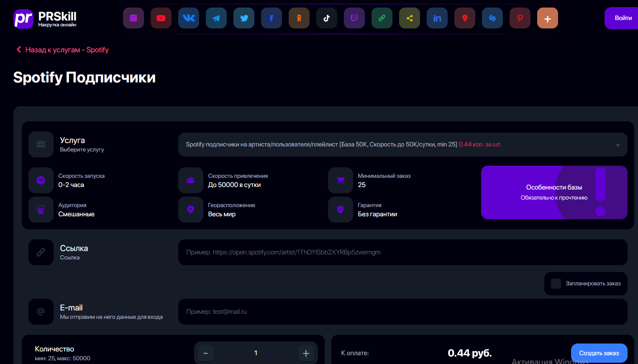Click the К оплате: label

pos(355,353)
